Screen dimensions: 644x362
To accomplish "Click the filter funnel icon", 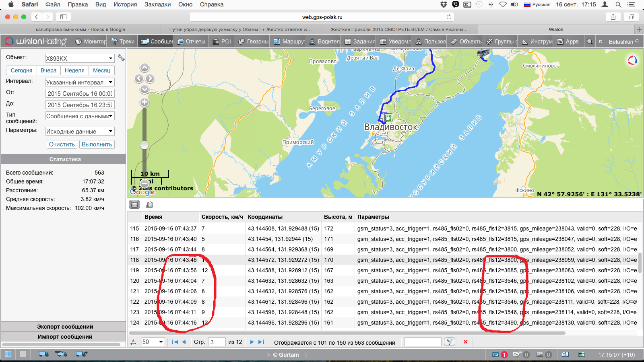I will coord(450,342).
